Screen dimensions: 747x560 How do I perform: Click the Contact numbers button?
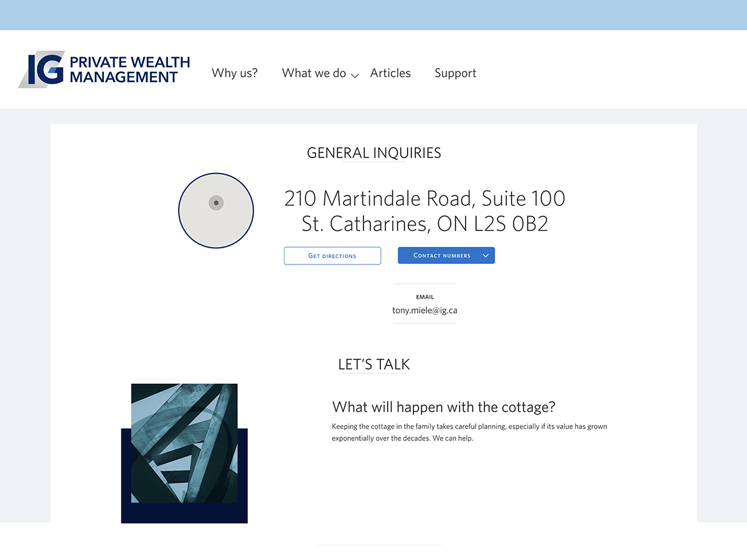446,255
